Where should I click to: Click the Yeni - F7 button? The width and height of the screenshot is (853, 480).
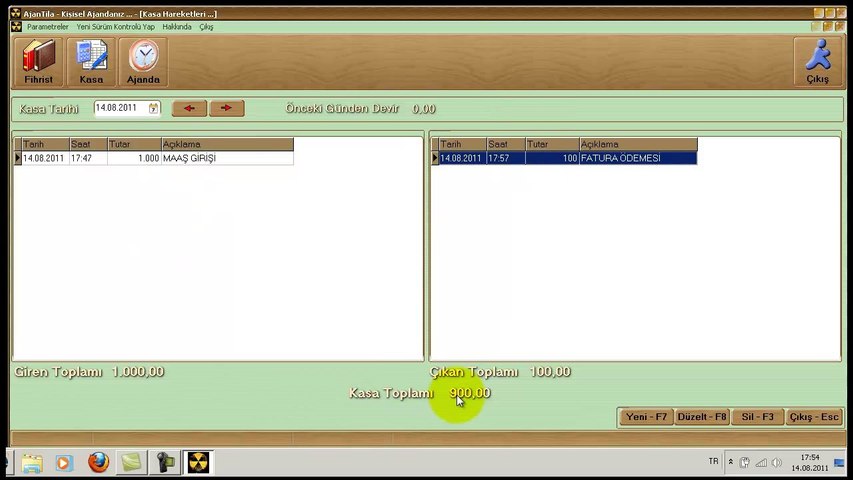[x=646, y=417]
